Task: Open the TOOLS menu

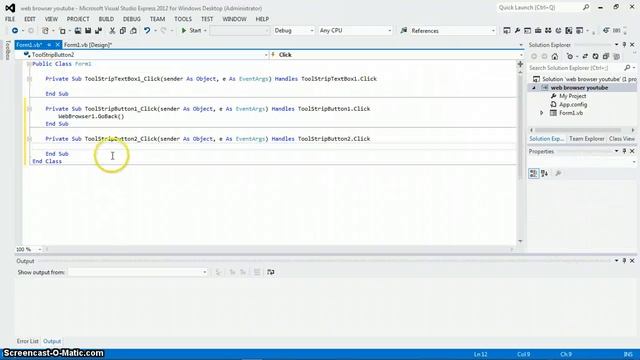Action: point(182,19)
